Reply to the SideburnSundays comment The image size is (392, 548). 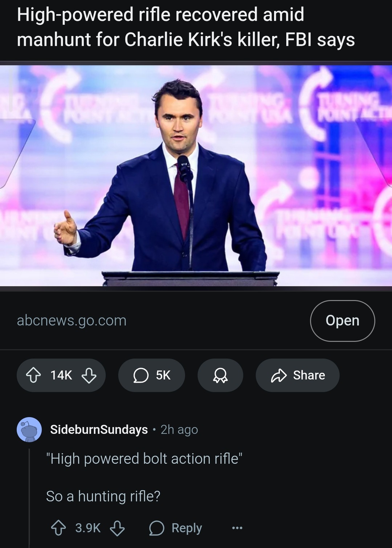[x=176, y=528]
